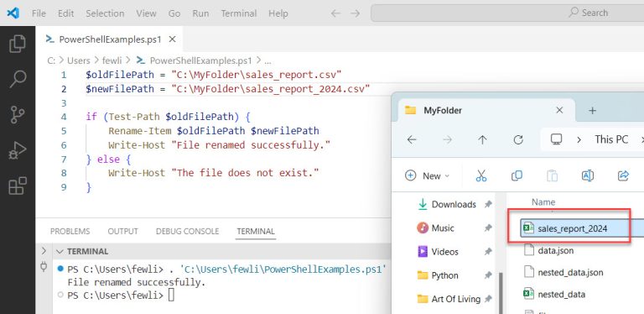The image size is (644, 314).
Task: Click the VS Code logo icon
Action: point(13,13)
